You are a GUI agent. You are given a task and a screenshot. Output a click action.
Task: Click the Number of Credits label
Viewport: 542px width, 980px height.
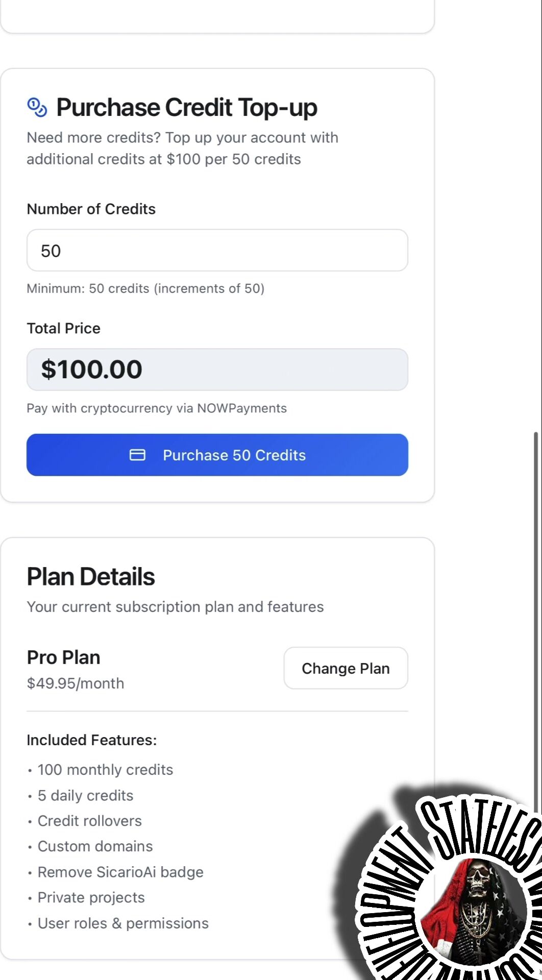tap(91, 209)
